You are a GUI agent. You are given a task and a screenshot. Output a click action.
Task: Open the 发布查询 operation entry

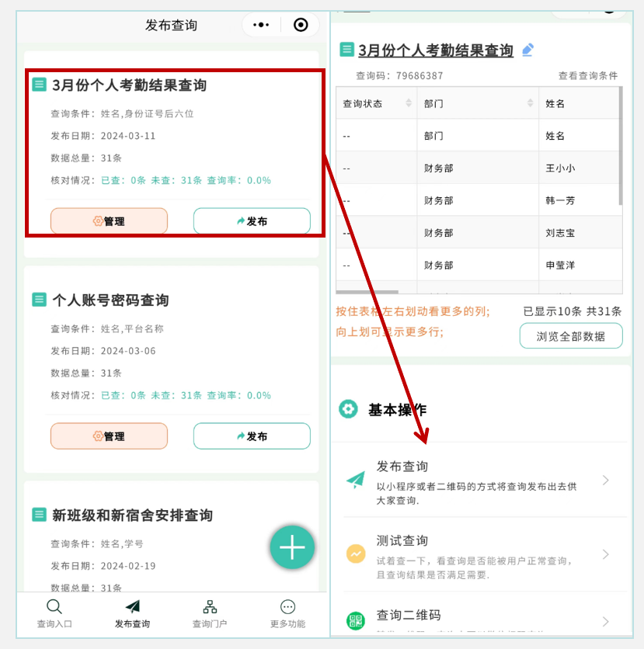pos(479,480)
